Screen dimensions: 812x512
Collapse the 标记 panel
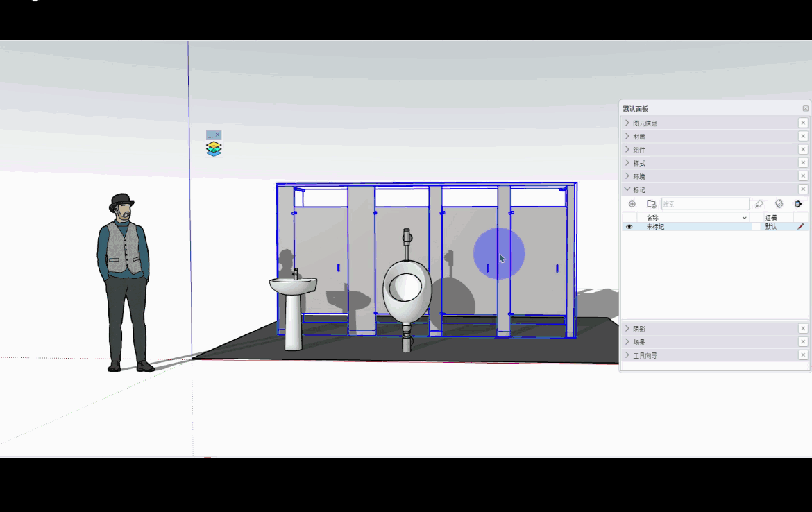[627, 189]
